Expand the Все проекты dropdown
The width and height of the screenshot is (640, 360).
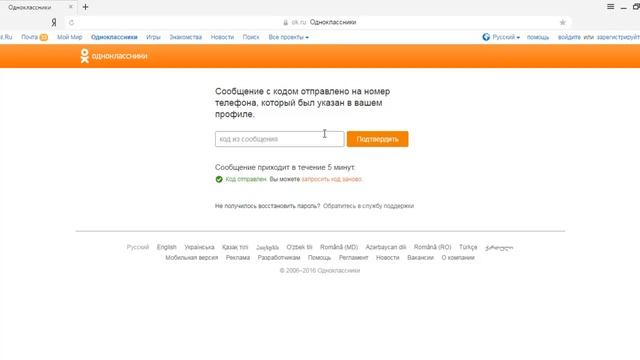[x=288, y=37]
